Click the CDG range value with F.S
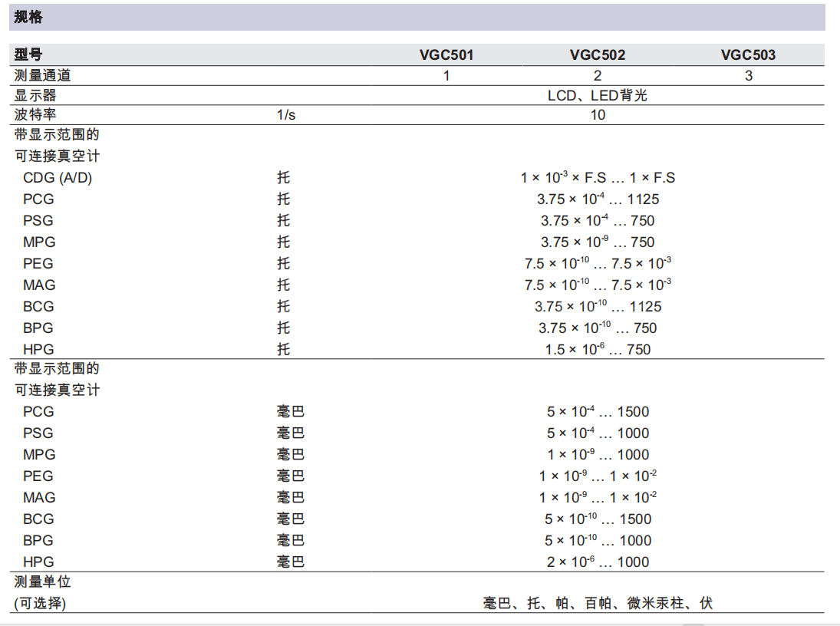The height and width of the screenshot is (626, 840). point(597,177)
